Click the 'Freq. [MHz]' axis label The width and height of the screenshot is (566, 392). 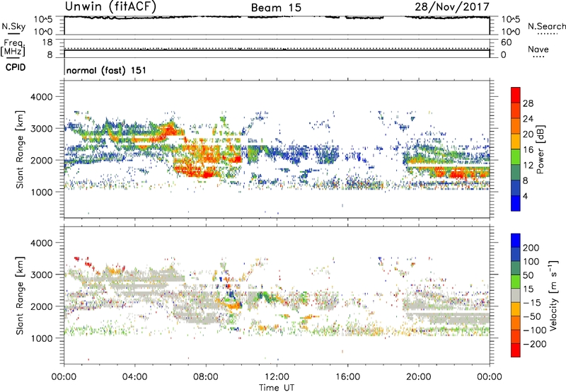click(13, 47)
